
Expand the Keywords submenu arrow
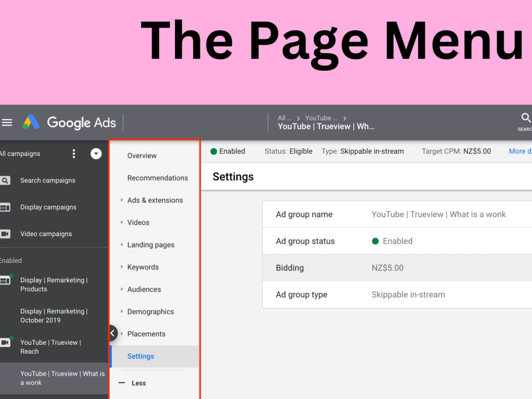(121, 267)
